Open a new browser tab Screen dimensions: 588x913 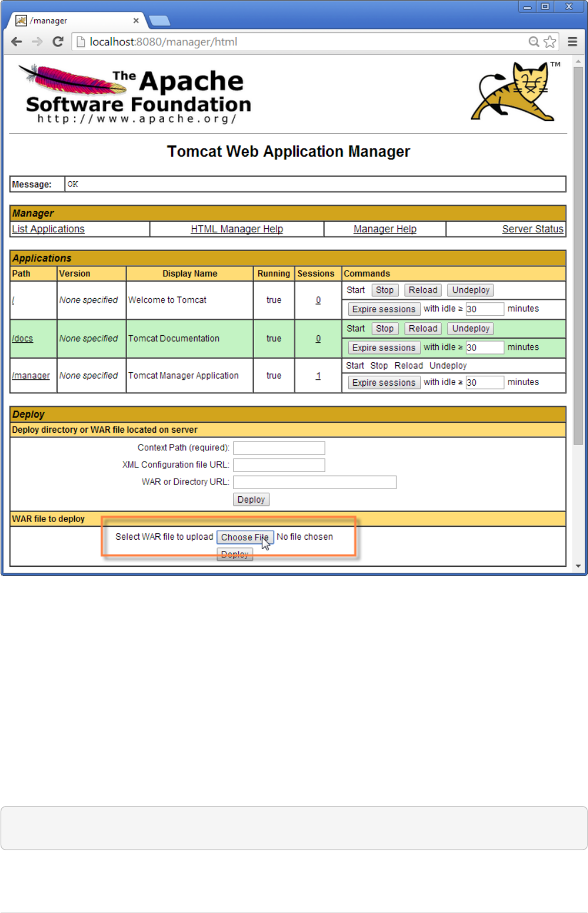(x=159, y=21)
